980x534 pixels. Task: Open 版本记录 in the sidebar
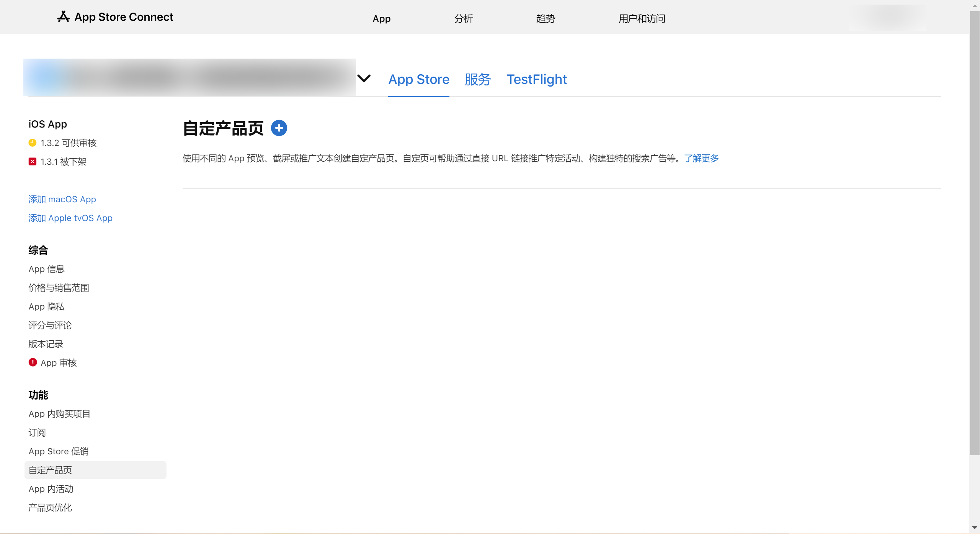(x=46, y=344)
